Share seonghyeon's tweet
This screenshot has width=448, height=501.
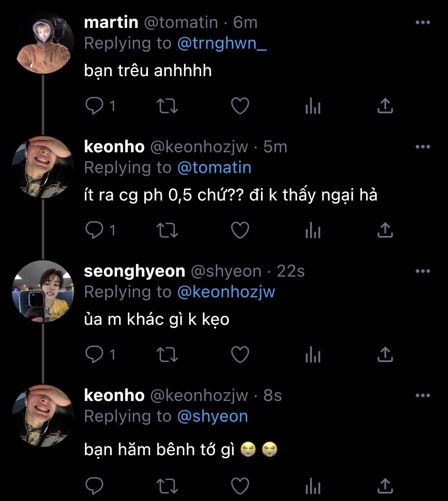click(385, 355)
